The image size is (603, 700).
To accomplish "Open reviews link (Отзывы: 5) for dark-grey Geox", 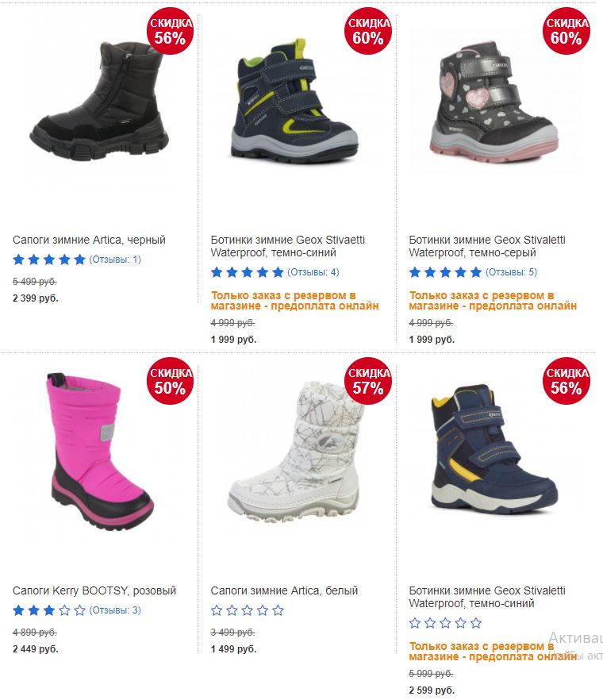I will [x=512, y=272].
